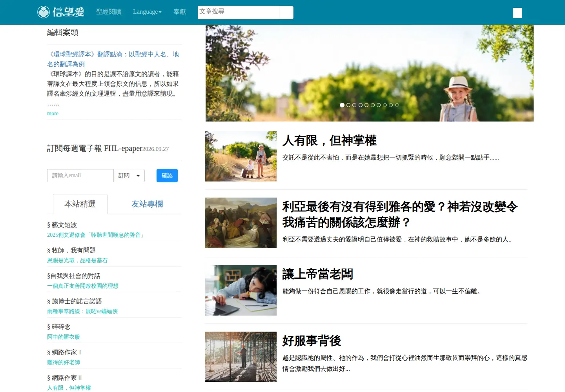This screenshot has height=392, width=565.
Task: Click section heading § 碎碎念
Action: [x=59, y=327]
